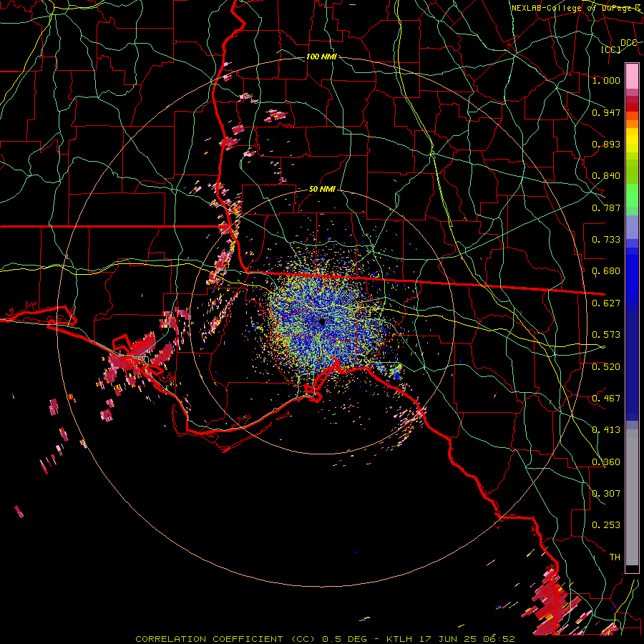Click the 50 NMI range ring label
Viewport: 644px width, 644px height.
[x=322, y=190]
